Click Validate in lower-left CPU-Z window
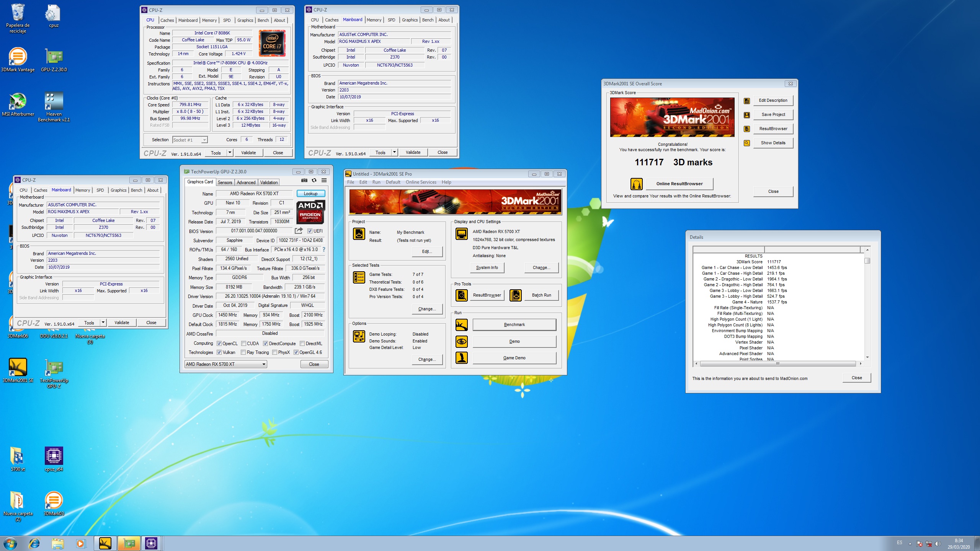The height and width of the screenshot is (551, 980). tap(122, 323)
